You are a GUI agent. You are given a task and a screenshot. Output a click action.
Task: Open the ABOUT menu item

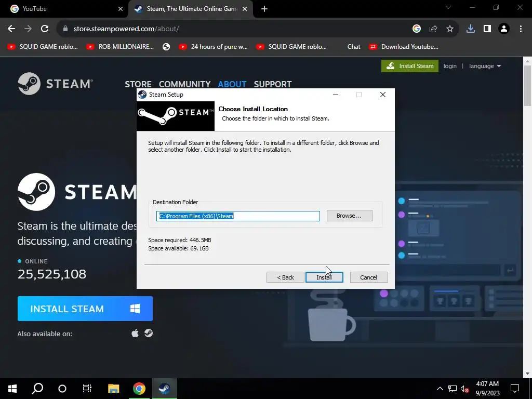point(232,84)
